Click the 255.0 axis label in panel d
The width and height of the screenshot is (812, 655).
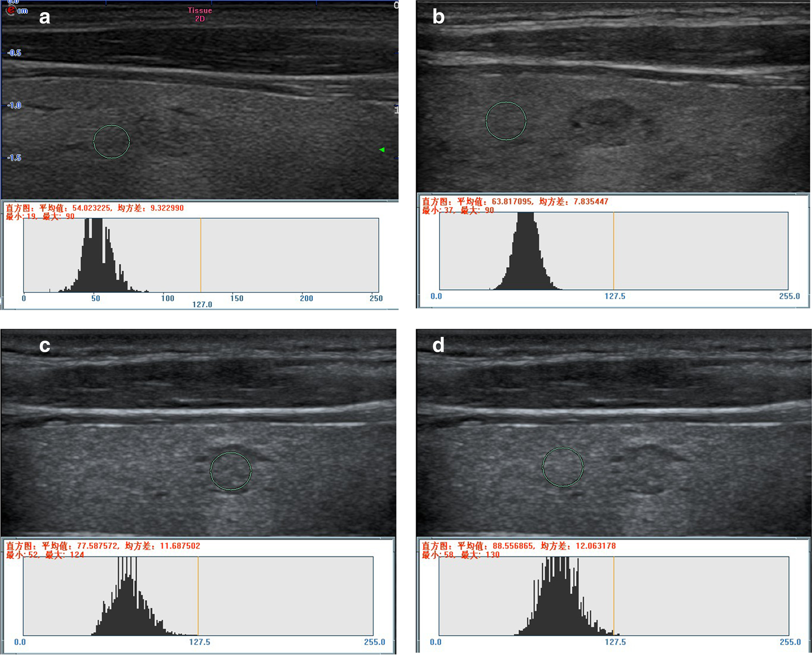pyautogui.click(x=790, y=642)
